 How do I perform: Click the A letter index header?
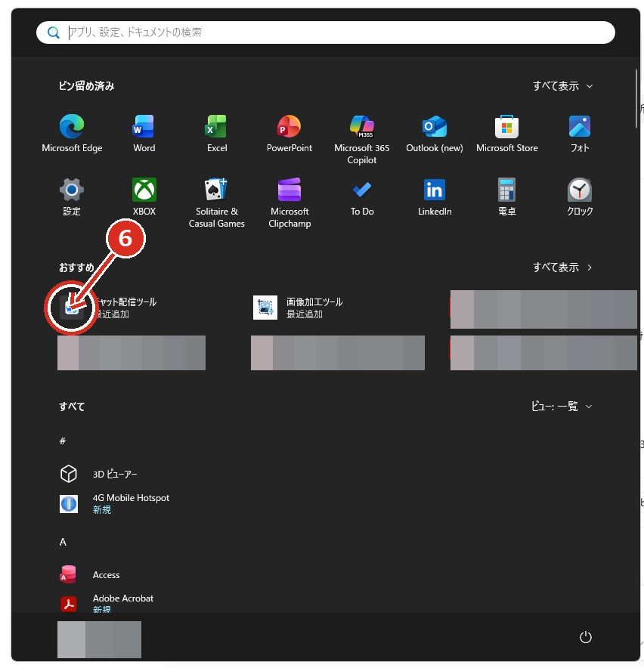(63, 542)
